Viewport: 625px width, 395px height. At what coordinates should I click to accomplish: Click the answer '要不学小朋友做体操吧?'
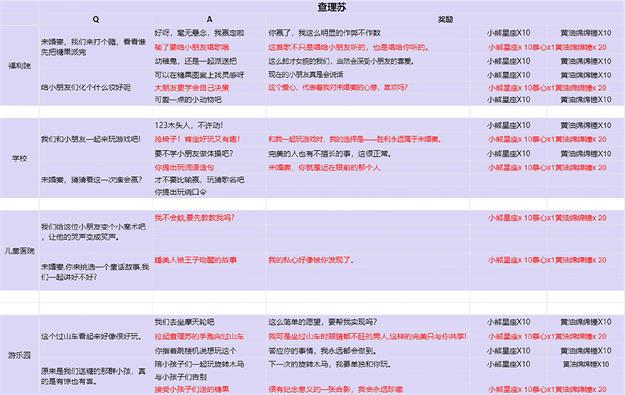pos(194,153)
